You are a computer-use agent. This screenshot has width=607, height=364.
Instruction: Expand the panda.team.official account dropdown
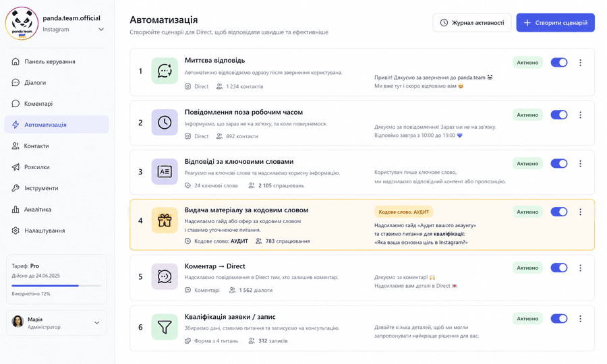coord(101,30)
